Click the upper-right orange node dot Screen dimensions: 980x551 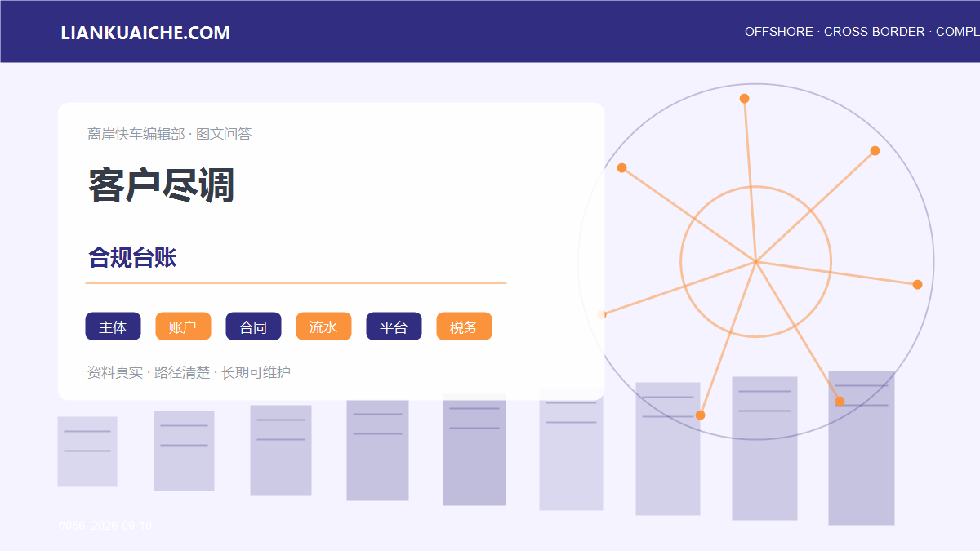[x=875, y=151]
